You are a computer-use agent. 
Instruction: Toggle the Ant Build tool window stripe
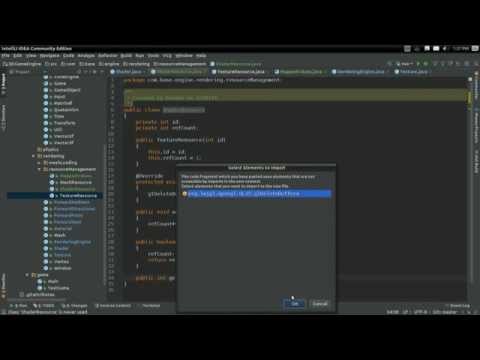(x=477, y=162)
